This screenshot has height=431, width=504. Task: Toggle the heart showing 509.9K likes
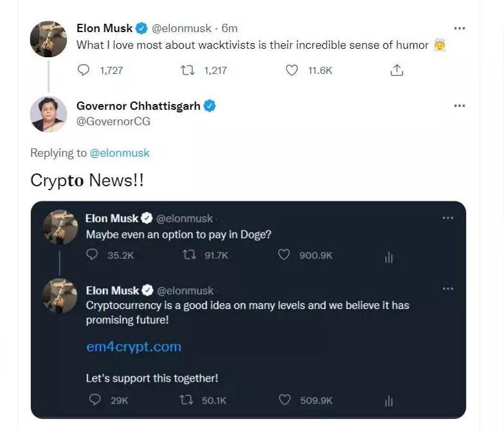point(284,400)
